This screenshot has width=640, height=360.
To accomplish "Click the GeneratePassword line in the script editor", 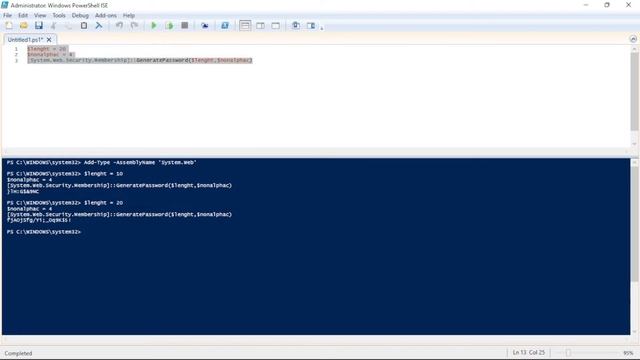I will pos(140,60).
